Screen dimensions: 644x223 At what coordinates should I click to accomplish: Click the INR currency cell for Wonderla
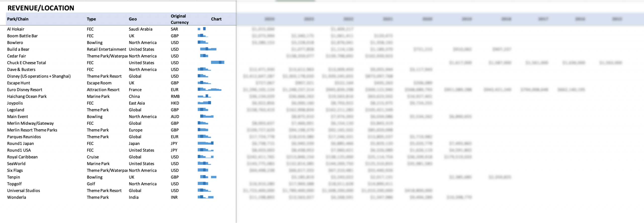pos(174,197)
